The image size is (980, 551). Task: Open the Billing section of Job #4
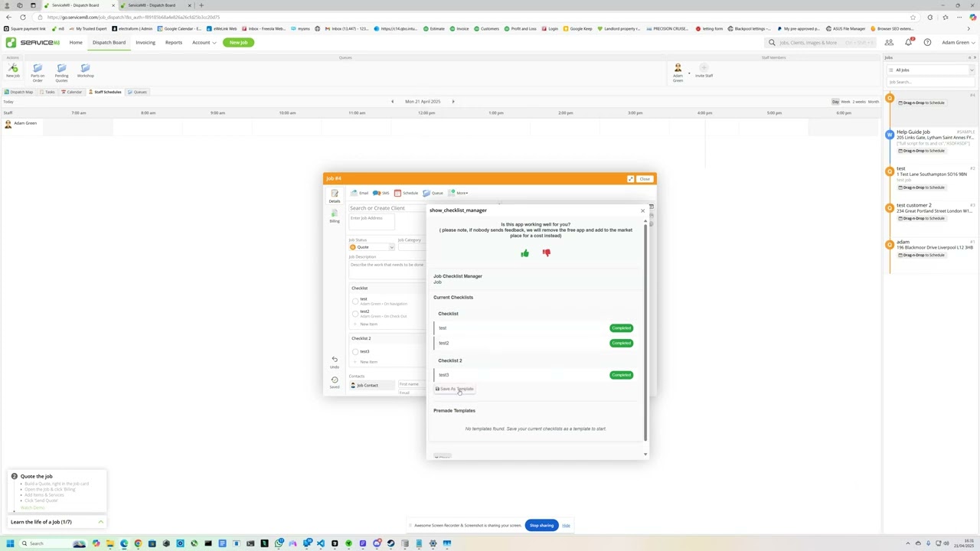click(x=335, y=217)
